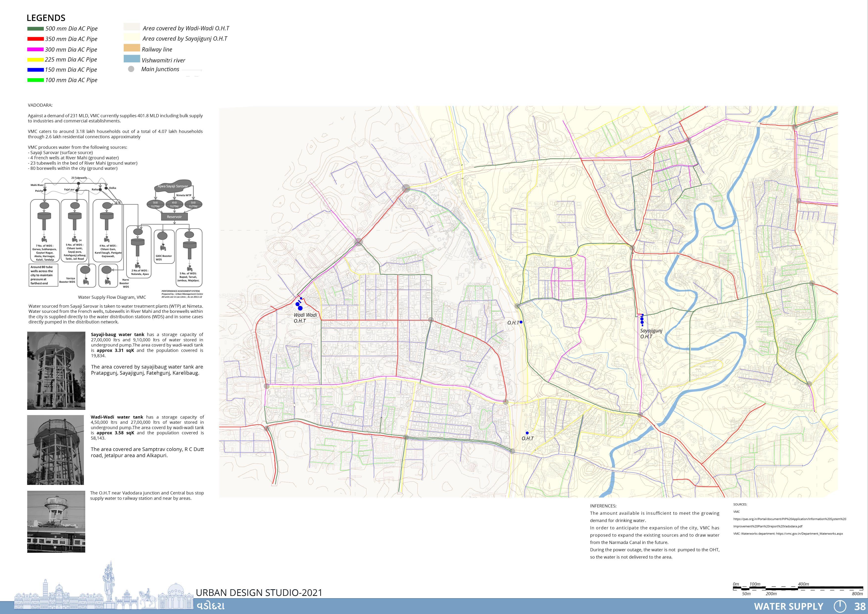Screen dimensions: 868x614
Task: Click the Sayaji-baug water tank photo
Action: (x=56, y=370)
